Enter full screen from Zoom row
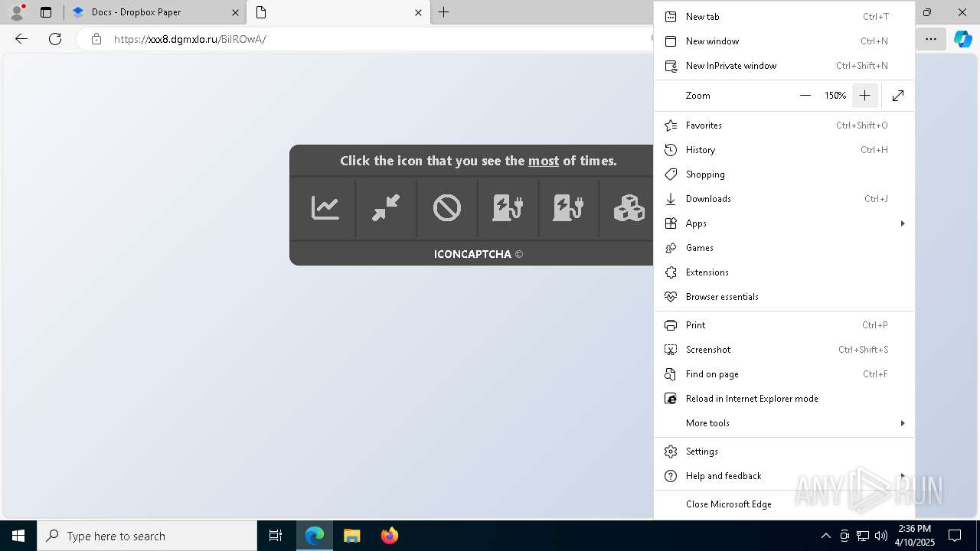Screen dimensions: 980x551 point(898,96)
